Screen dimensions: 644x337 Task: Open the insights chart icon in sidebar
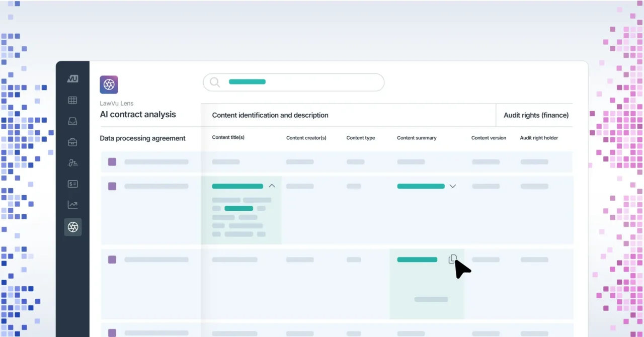coord(72,205)
